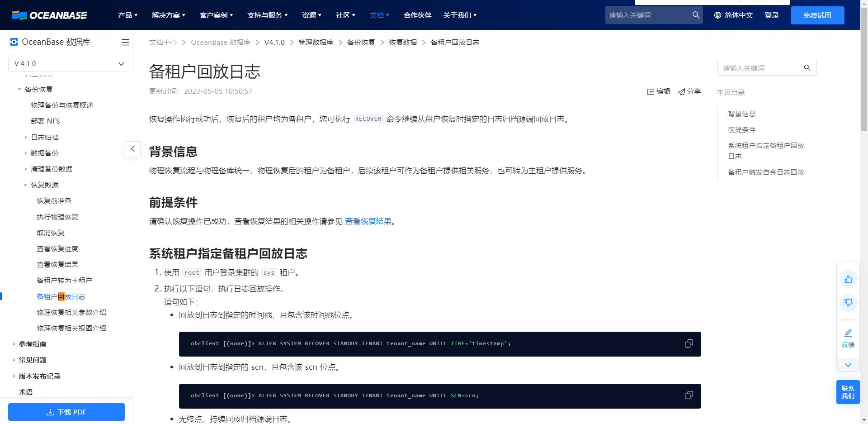Click the OceanBase logo

tap(49, 15)
